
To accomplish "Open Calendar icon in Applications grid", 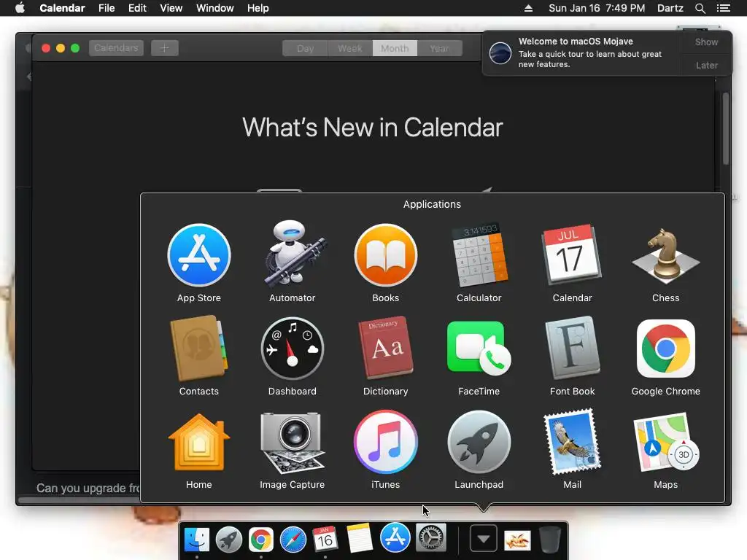I will [x=572, y=256].
